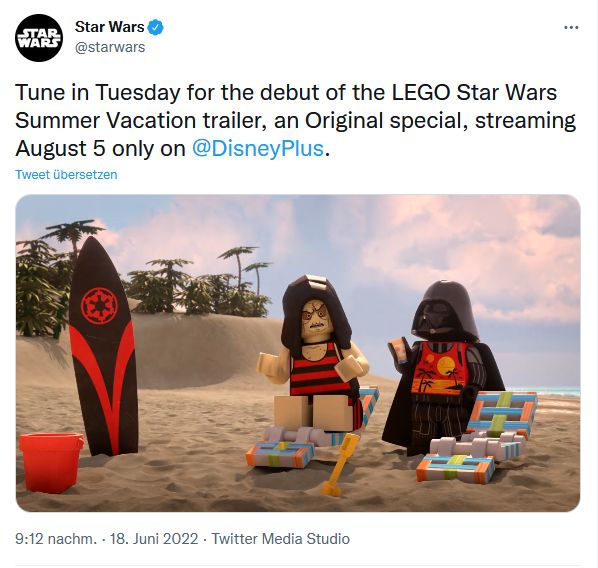The image size is (598, 568).
Task: Follow the @DisneyPlus mention link
Action: click(x=258, y=148)
